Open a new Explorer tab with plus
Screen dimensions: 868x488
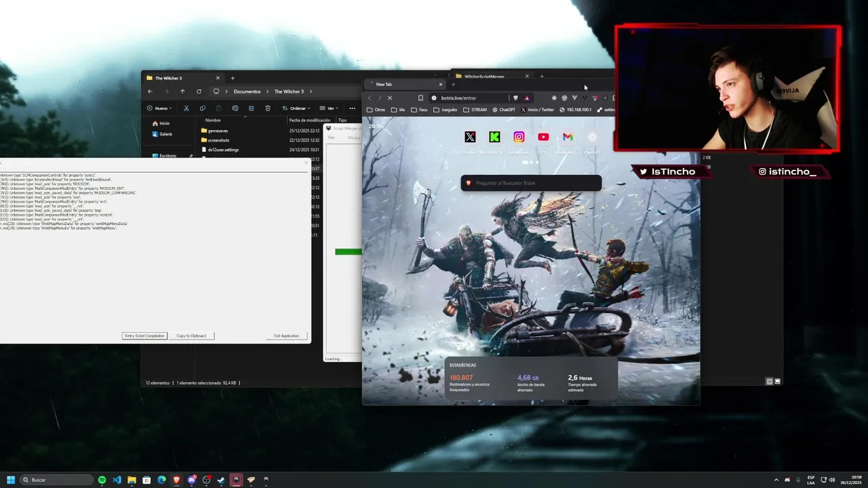(x=233, y=78)
